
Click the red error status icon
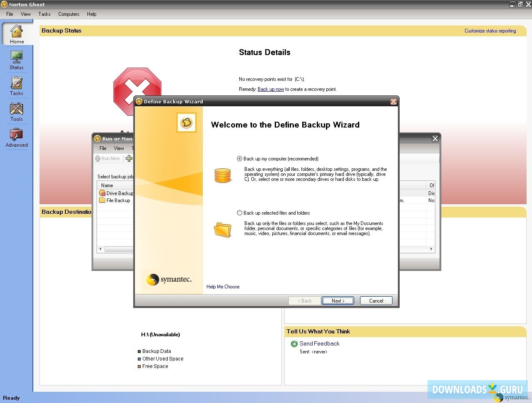(x=137, y=92)
